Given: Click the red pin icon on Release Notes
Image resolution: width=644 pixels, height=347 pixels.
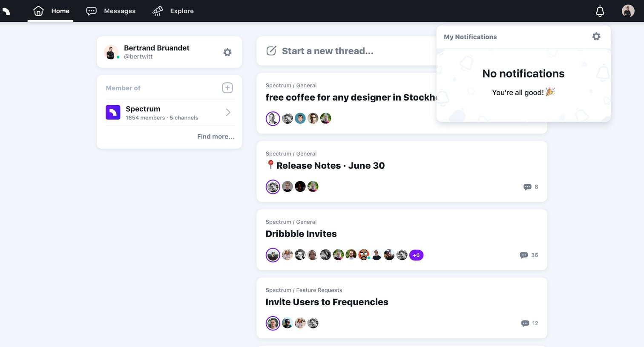Looking at the screenshot, I should point(270,165).
